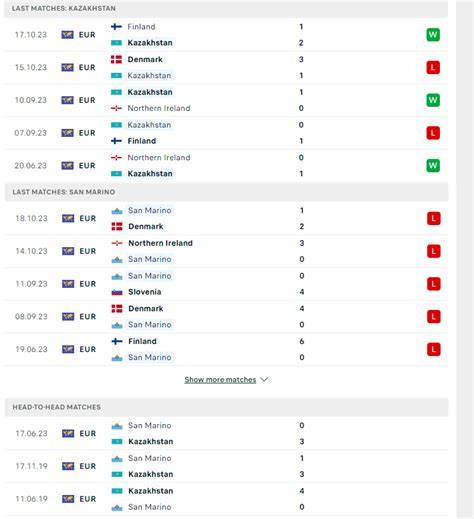Image resolution: width=474 pixels, height=519 pixels.
Task: Click the vertical scrollbar on the right edge
Action: (465, 259)
